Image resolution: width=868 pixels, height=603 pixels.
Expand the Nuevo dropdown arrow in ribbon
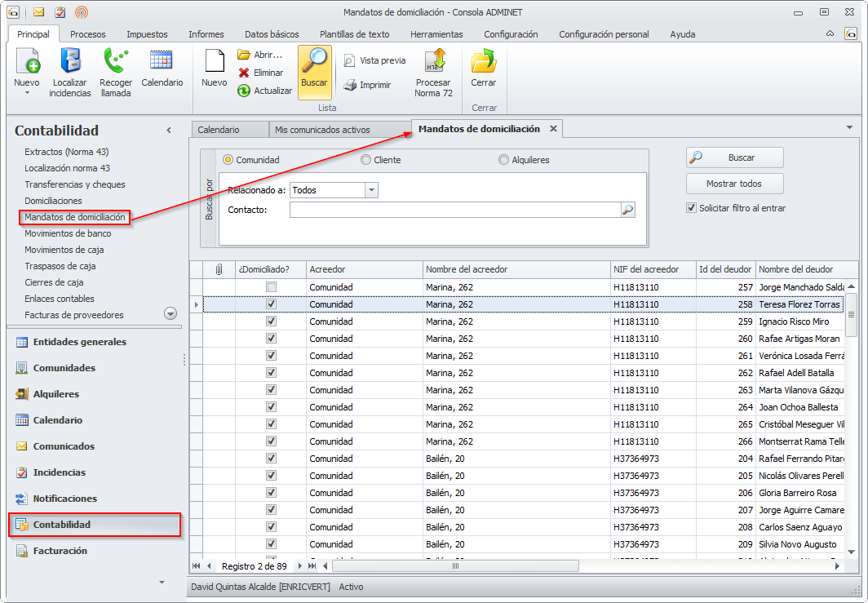pos(27,93)
